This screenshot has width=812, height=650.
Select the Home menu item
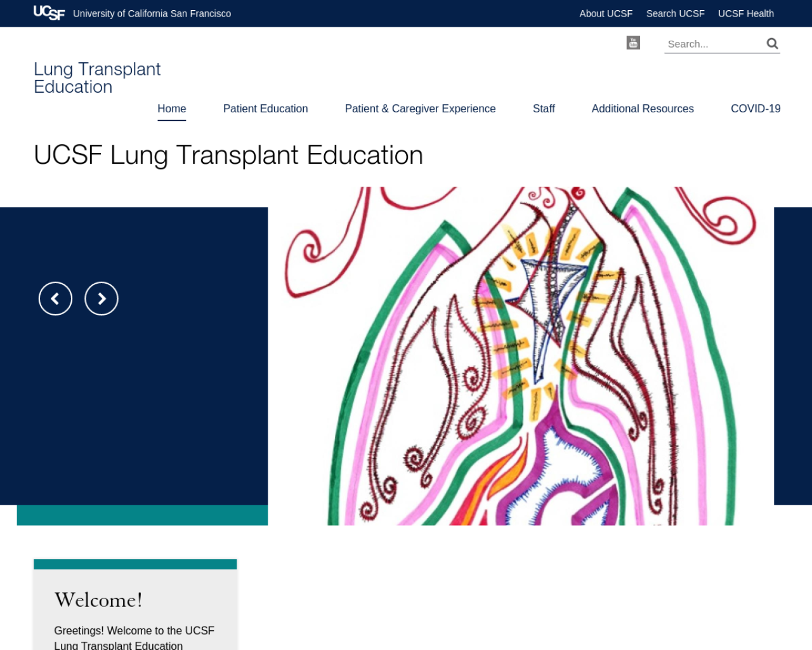(172, 109)
